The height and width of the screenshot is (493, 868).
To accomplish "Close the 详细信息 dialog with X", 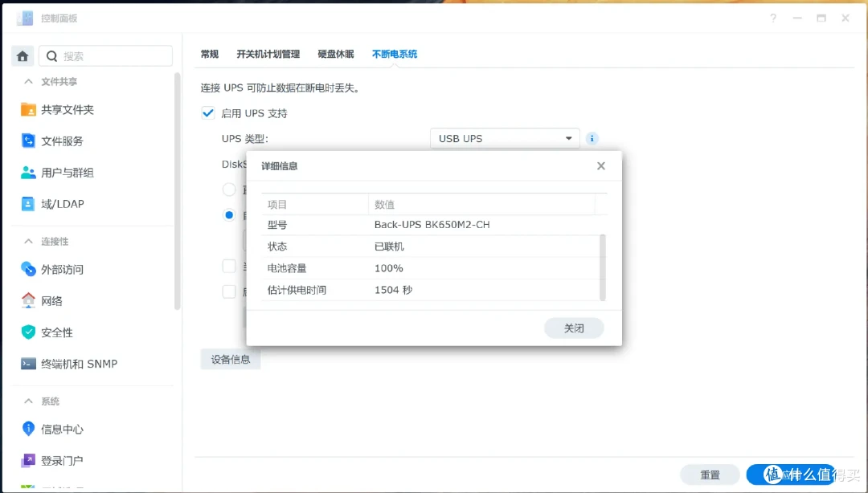I will pos(600,166).
